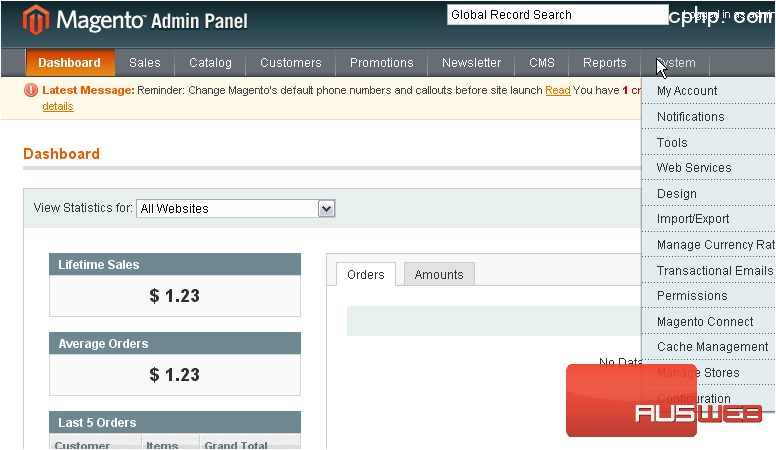Image resolution: width=776 pixels, height=450 pixels.
Task: Open Import/Export menu entry
Action: 709,219
